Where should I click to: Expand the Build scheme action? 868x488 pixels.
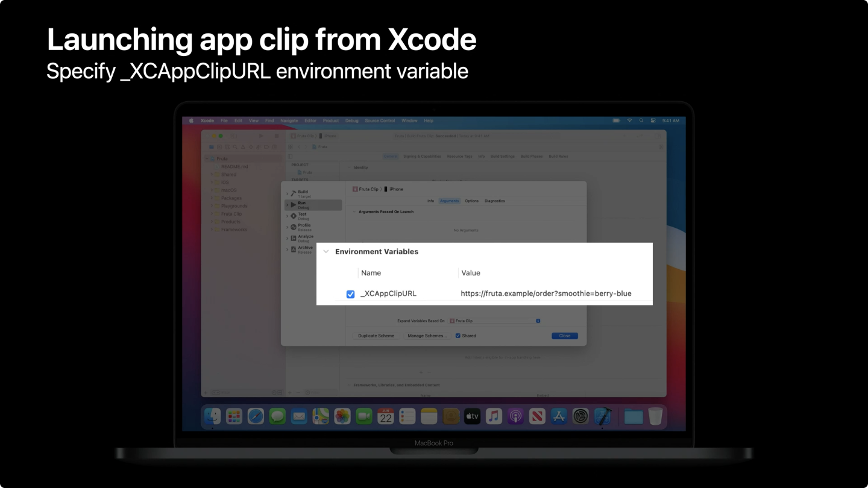coord(288,193)
